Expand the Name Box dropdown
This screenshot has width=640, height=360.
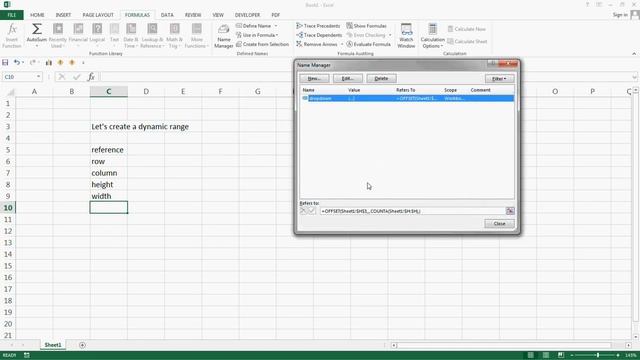(38, 77)
